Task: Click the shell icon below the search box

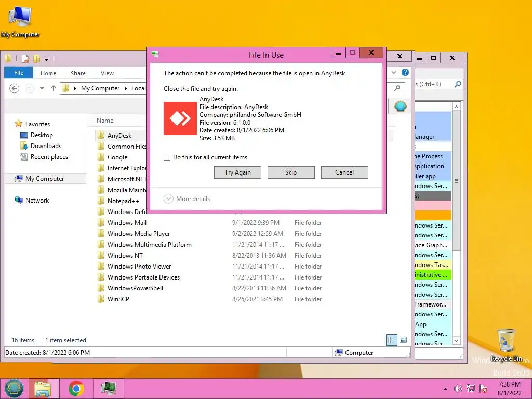Action: (x=401, y=106)
